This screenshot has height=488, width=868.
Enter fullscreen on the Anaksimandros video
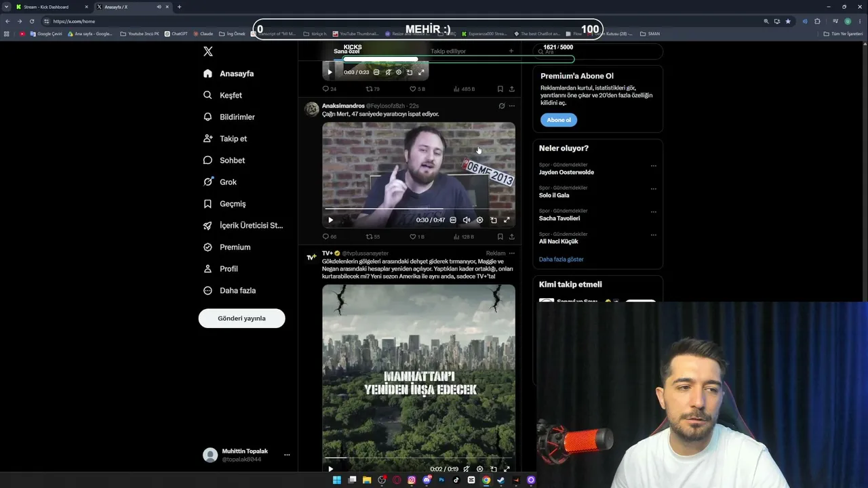click(507, 220)
